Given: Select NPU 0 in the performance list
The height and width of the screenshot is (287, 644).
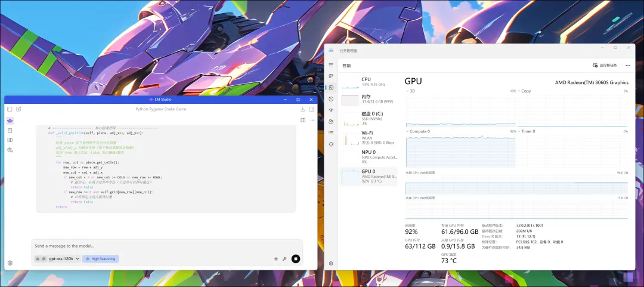Looking at the screenshot, I should tap(369, 157).
